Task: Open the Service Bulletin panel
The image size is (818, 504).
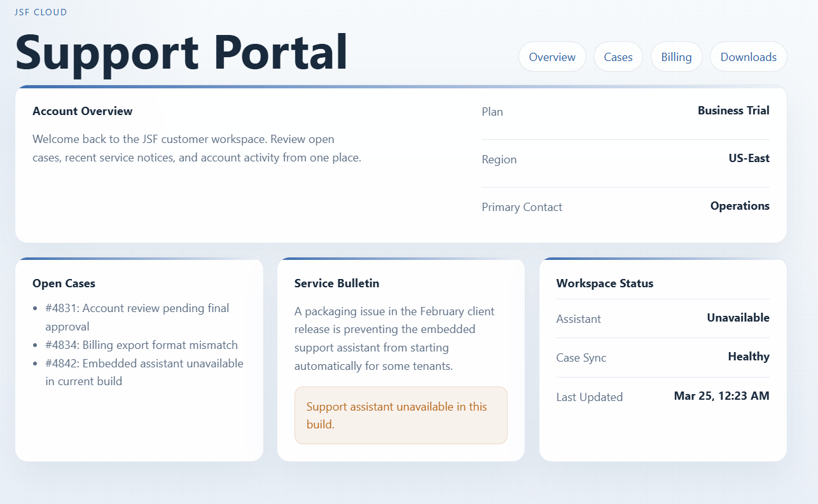Action: [336, 283]
